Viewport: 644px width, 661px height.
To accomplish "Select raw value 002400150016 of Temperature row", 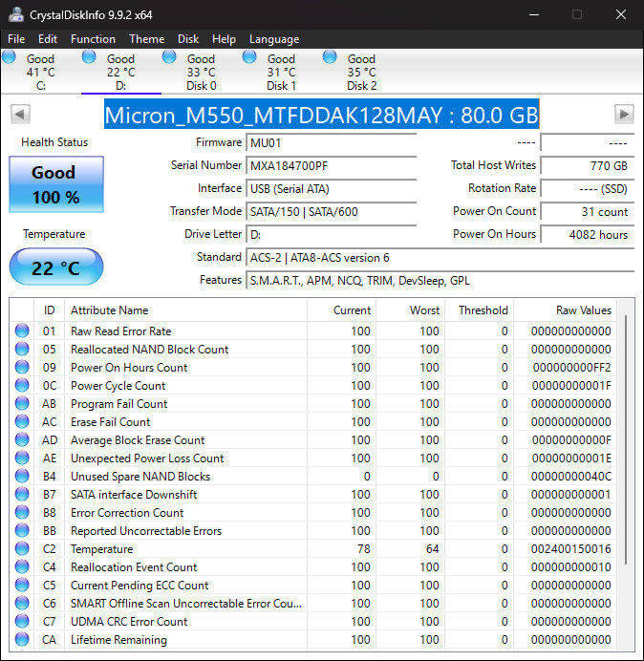I will coord(570,549).
